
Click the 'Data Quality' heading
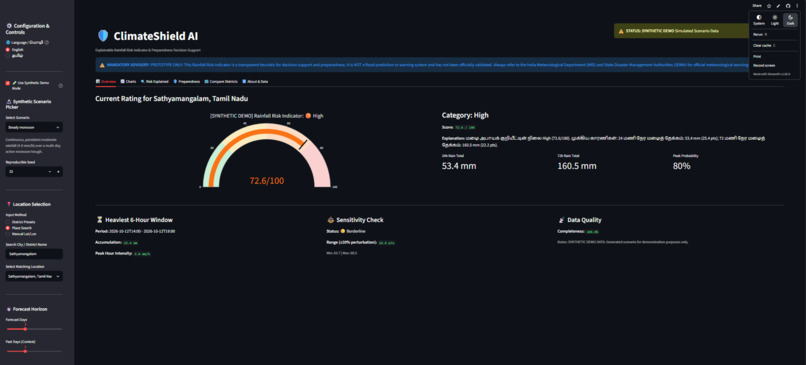(x=579, y=220)
